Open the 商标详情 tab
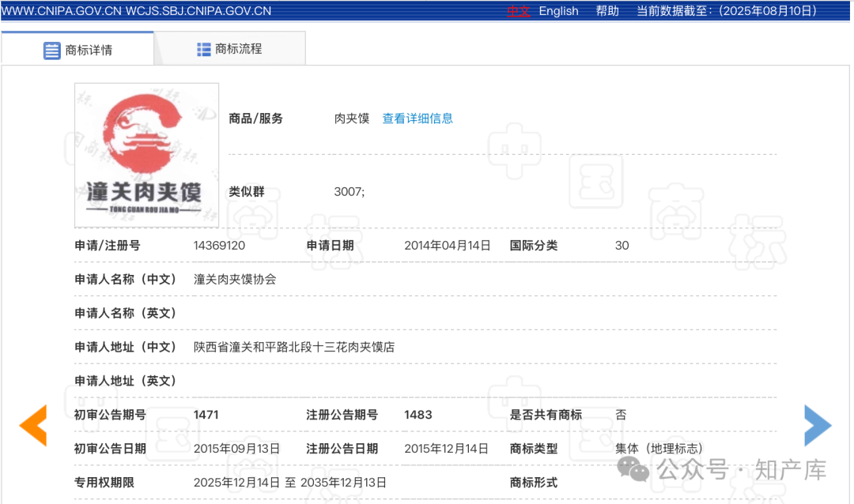The image size is (854, 504). click(x=77, y=49)
